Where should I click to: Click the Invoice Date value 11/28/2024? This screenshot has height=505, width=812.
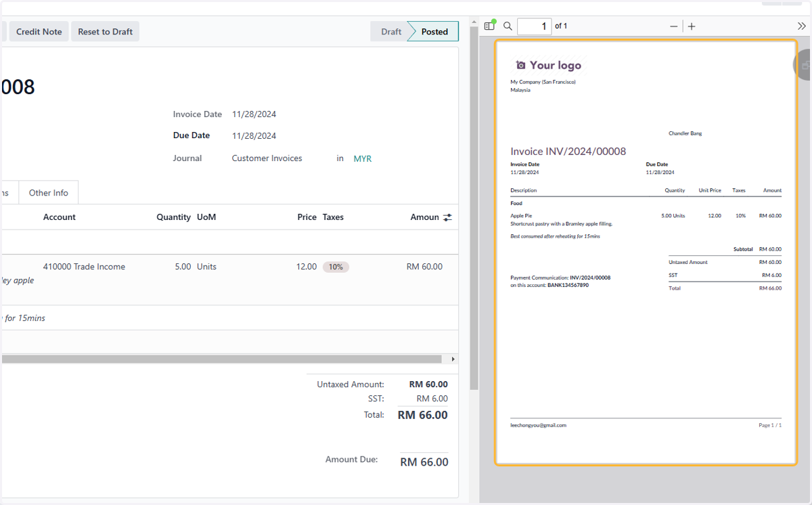point(254,114)
